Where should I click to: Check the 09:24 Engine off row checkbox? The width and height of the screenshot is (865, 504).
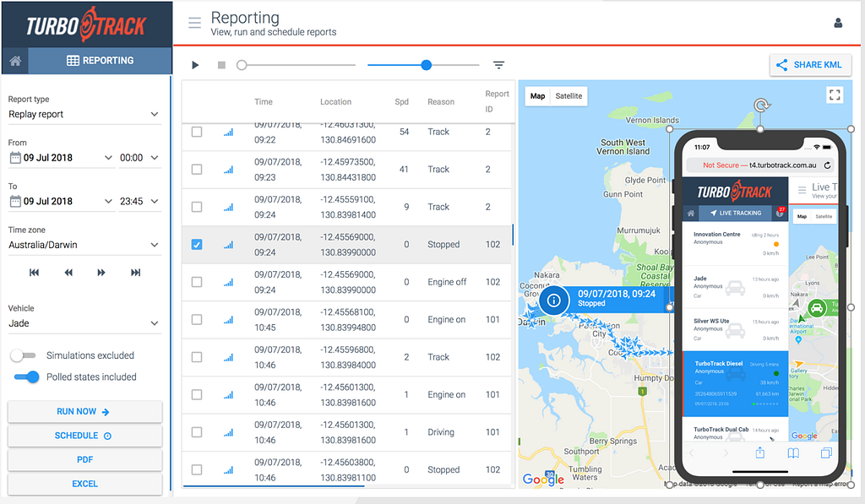196,282
